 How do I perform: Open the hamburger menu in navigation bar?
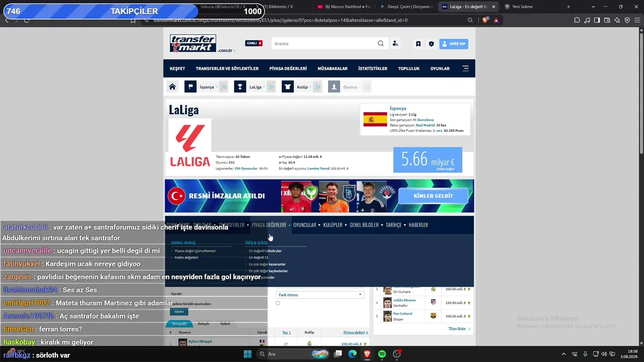point(465,68)
